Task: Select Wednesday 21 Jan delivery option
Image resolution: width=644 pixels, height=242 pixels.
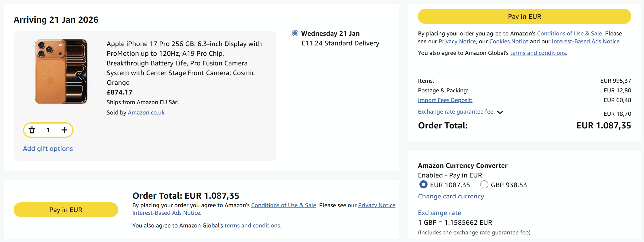Action: (295, 33)
